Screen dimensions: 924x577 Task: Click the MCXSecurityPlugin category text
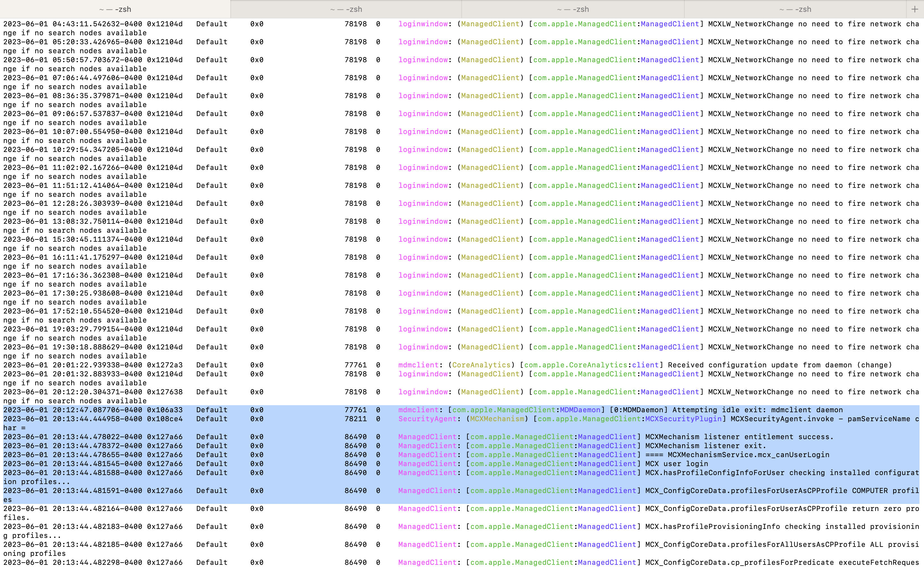(x=683, y=419)
